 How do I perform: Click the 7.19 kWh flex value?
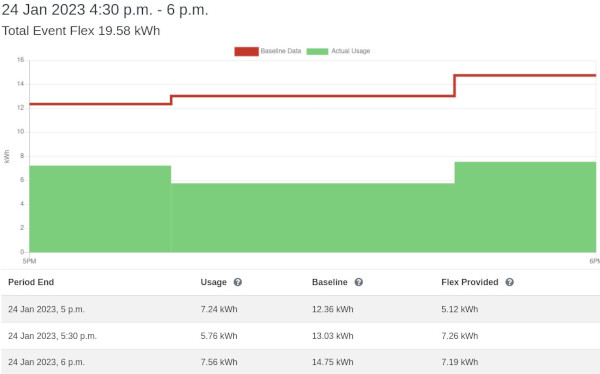pos(460,362)
